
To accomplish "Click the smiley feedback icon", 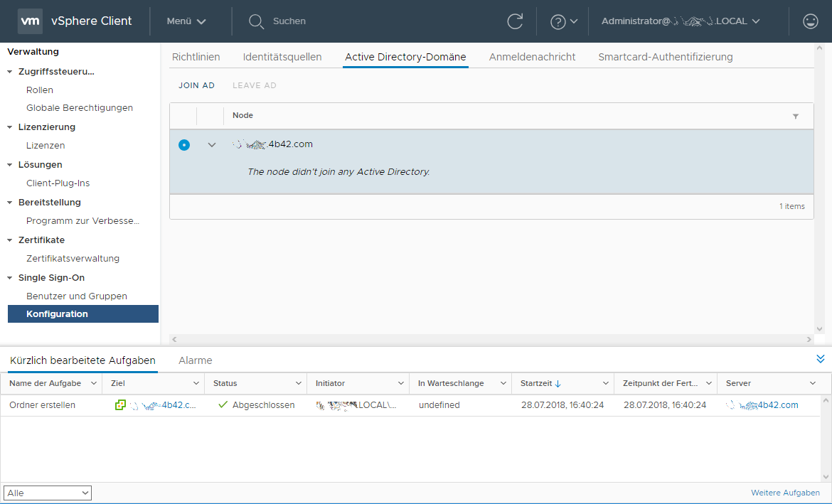I will [810, 21].
